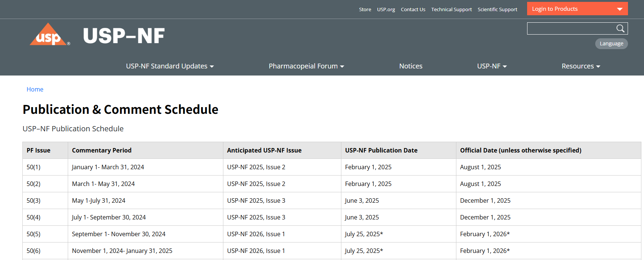
Task: Select the 50(1) PF issue cell
Action: click(45, 167)
